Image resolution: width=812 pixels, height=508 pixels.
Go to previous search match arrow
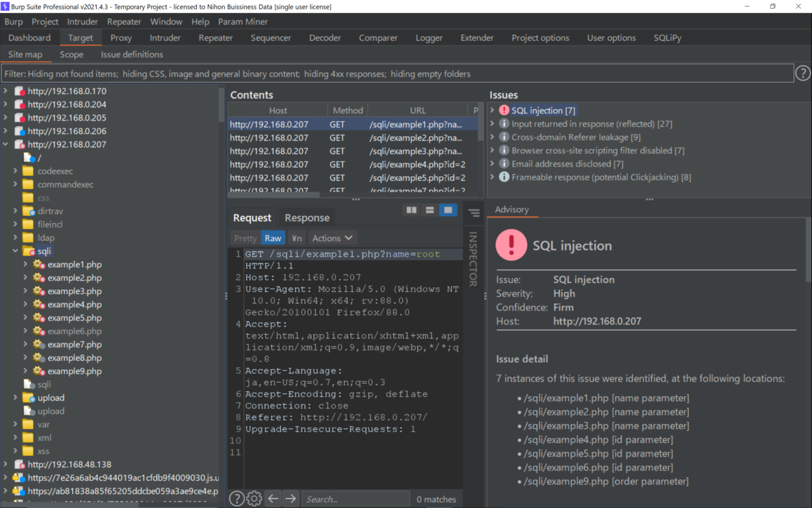pyautogui.click(x=273, y=499)
